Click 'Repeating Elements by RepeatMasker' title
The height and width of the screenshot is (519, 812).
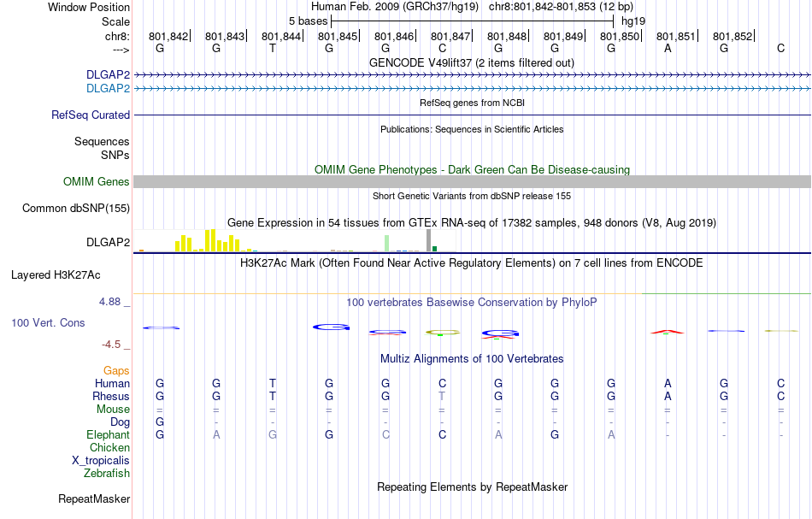(472, 487)
